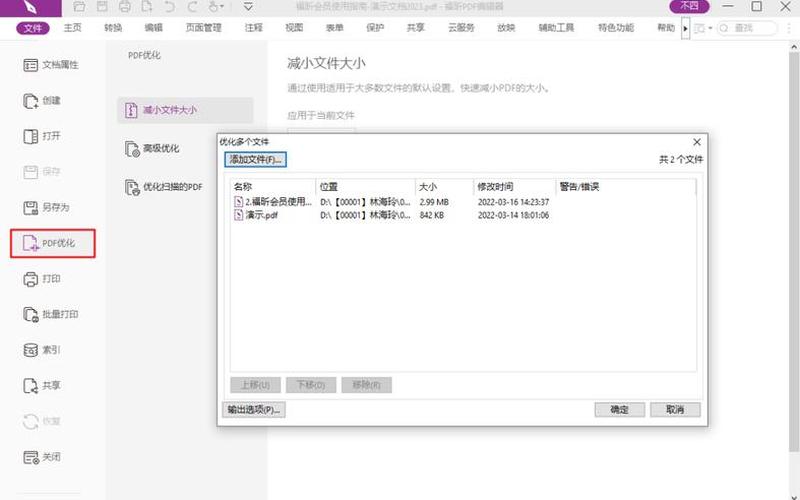Select 索引 in the left sidebar

click(x=42, y=350)
